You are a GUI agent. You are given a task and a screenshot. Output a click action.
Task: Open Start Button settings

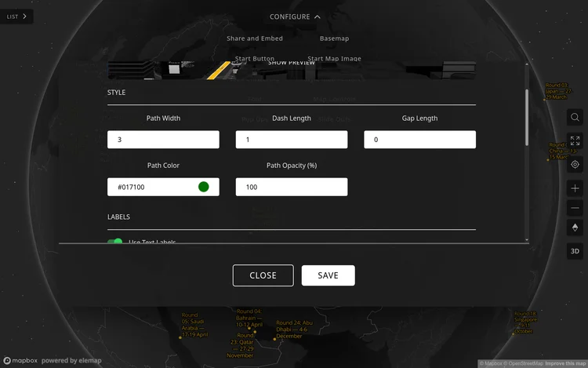click(255, 59)
